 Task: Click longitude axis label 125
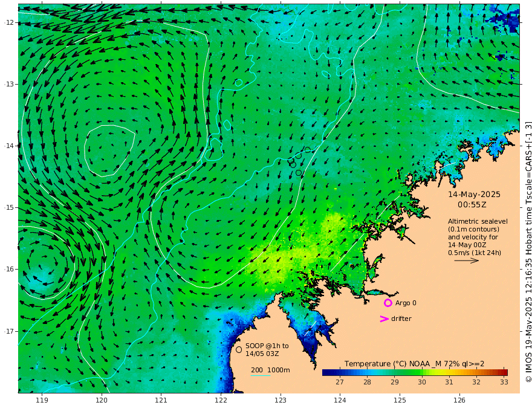coord(400,400)
